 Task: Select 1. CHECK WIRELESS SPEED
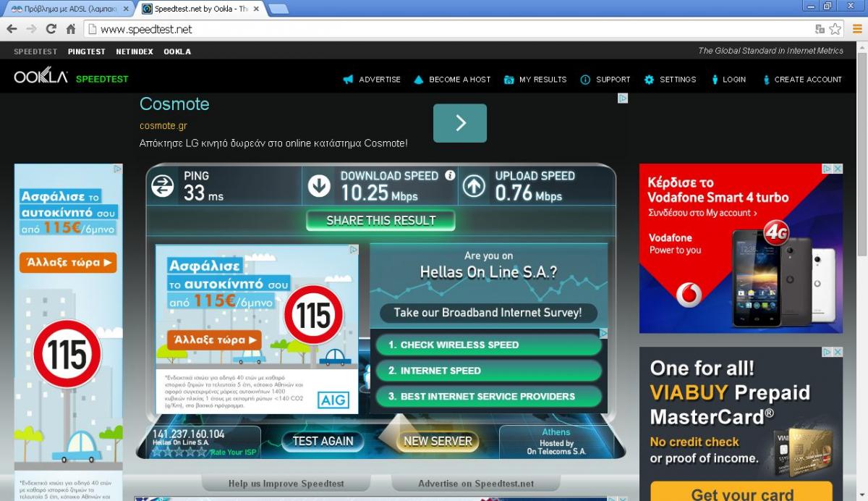[x=488, y=345]
